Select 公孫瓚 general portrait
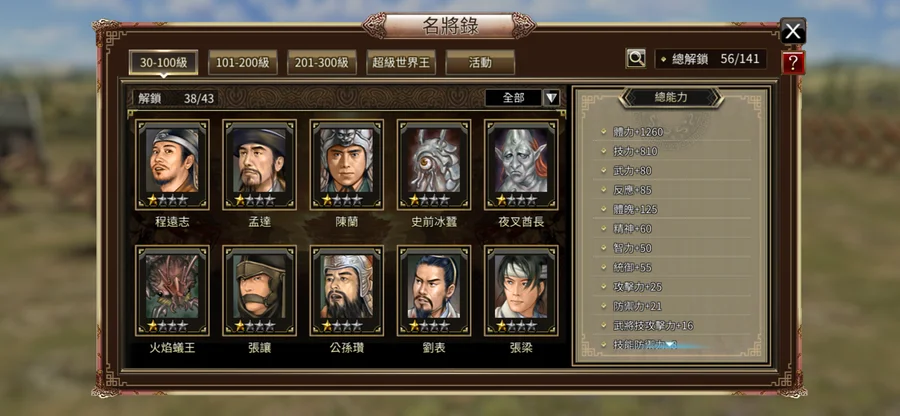The height and width of the screenshot is (416, 900). [x=347, y=291]
